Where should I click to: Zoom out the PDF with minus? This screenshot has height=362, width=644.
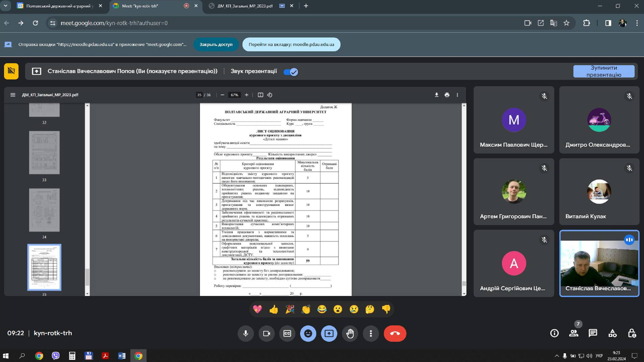point(222,95)
